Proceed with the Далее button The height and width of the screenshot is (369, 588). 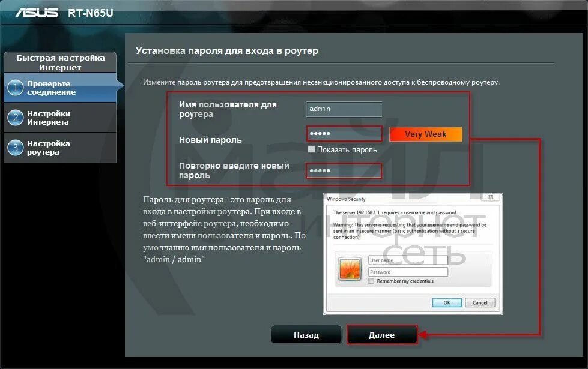point(382,335)
